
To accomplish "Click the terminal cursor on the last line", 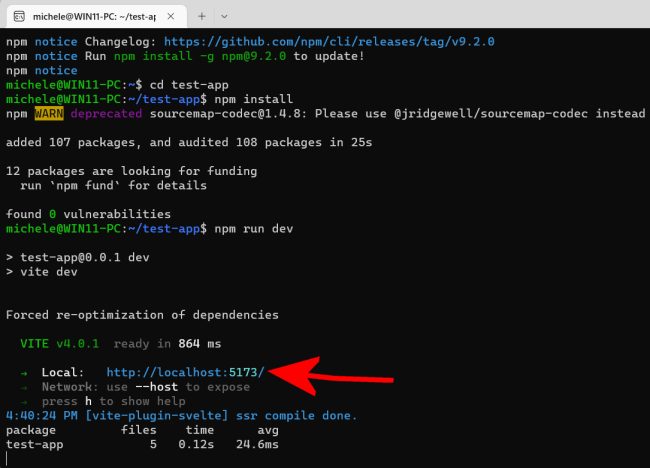I will click(7, 459).
